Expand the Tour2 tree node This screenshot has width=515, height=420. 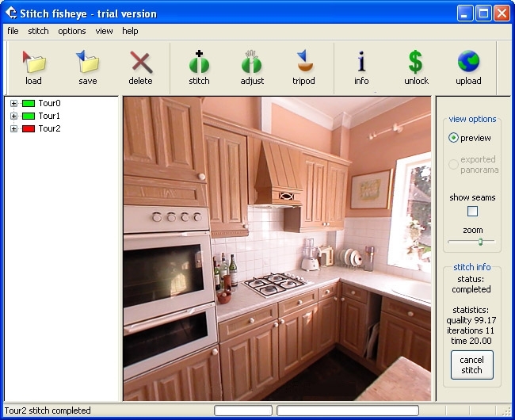13,128
